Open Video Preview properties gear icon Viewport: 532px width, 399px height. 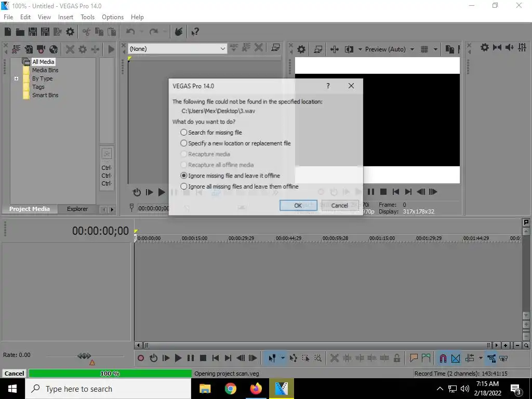point(301,49)
